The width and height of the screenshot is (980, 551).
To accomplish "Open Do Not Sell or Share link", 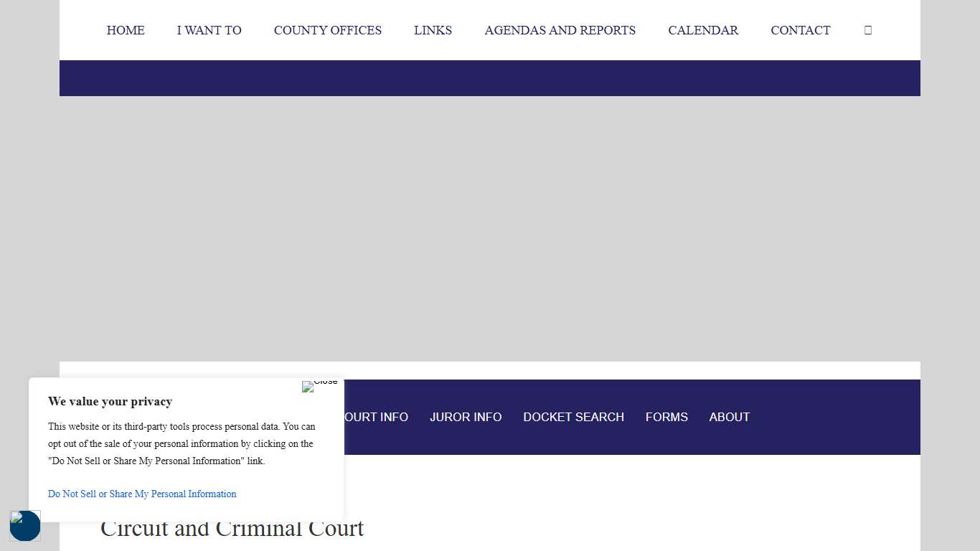I will [x=141, y=494].
